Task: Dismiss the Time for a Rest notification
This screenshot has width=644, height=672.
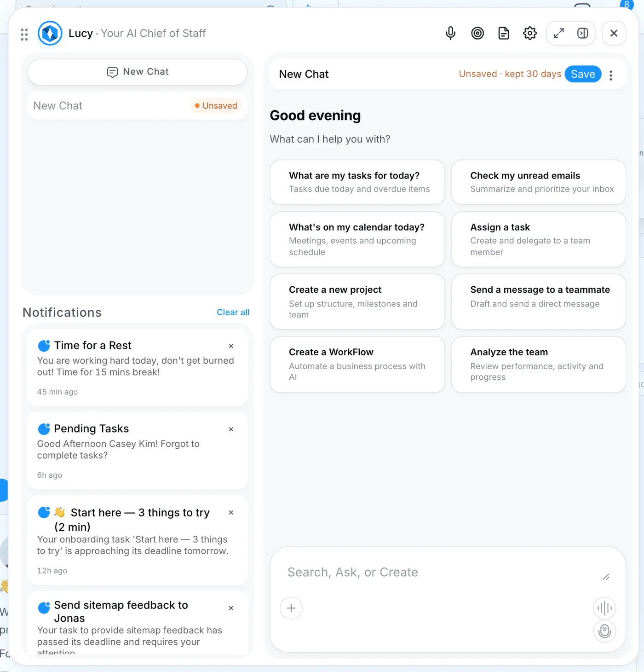Action: 231,346
